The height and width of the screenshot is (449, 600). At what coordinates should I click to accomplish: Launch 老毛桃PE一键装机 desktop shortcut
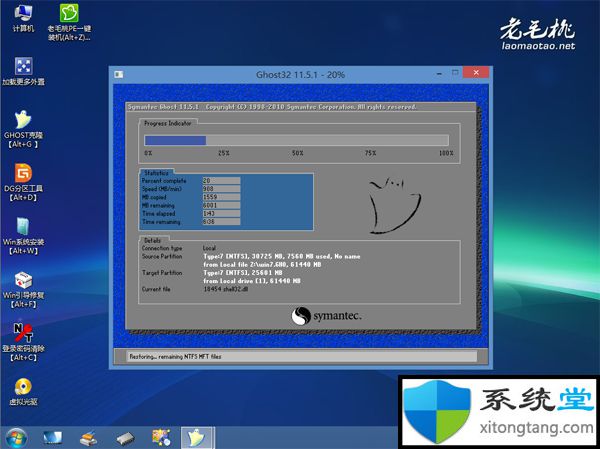[x=69, y=22]
